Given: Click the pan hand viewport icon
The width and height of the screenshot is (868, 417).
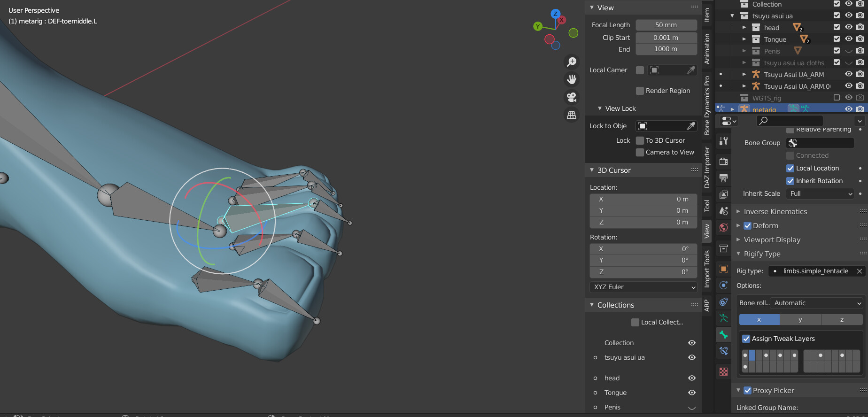Looking at the screenshot, I should point(572,79).
